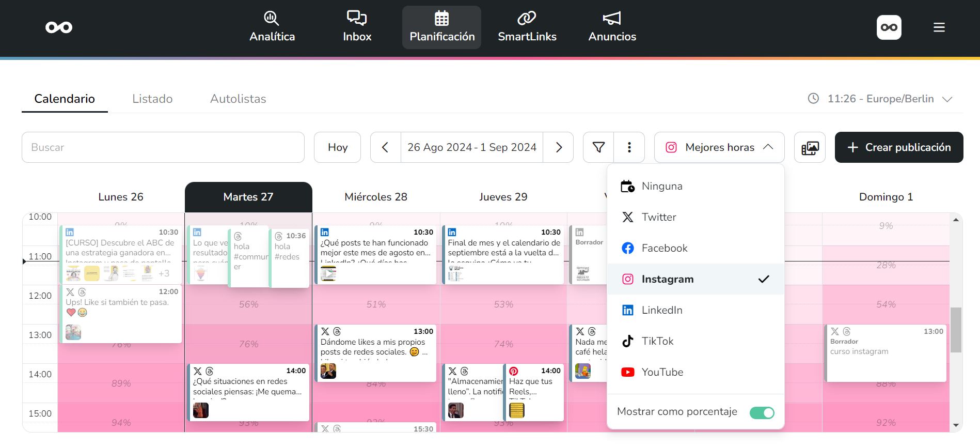Viewport: 980px width, 446px height.
Task: Open the date range 26 Ago - 1 Sep picker
Action: click(472, 147)
